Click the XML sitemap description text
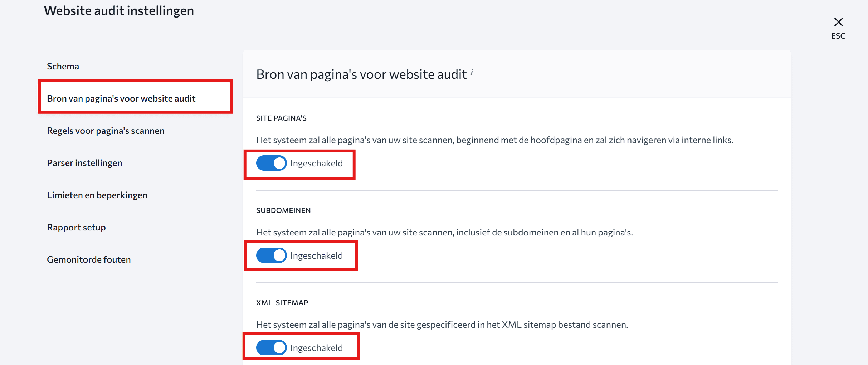 point(442,325)
